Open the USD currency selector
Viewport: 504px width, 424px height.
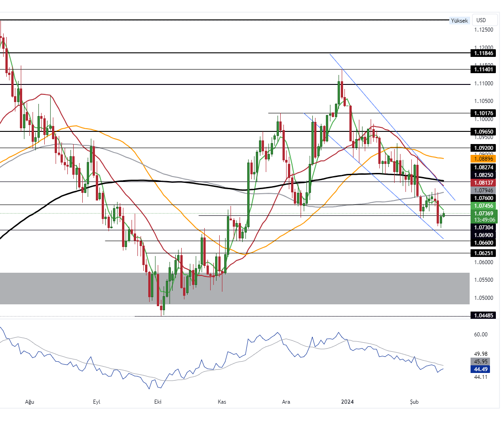click(481, 20)
